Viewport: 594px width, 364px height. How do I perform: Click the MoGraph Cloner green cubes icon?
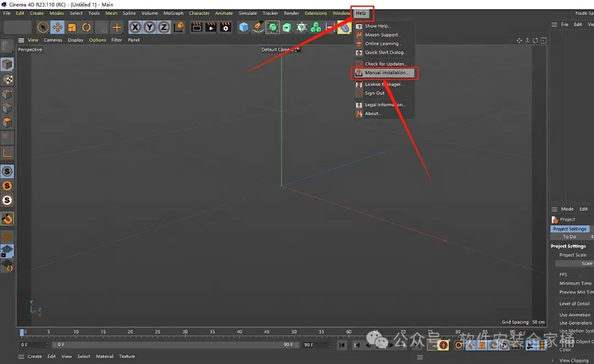(x=316, y=27)
